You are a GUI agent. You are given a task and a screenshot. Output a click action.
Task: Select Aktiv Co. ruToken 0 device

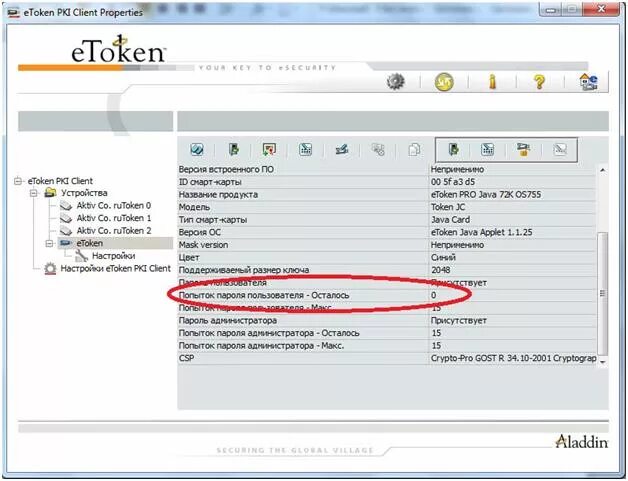tap(114, 206)
